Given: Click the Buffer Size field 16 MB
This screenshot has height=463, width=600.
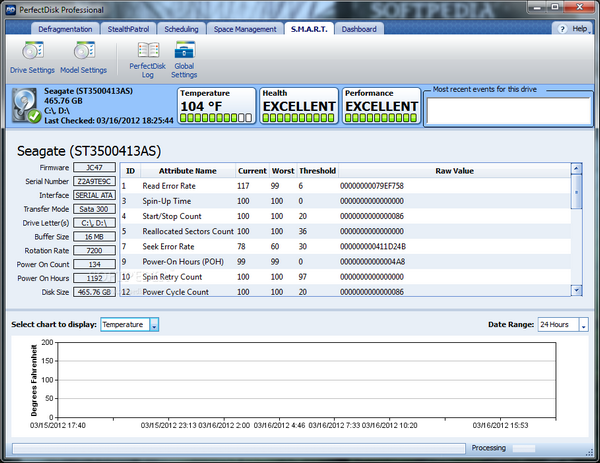Looking at the screenshot, I should click(x=94, y=236).
